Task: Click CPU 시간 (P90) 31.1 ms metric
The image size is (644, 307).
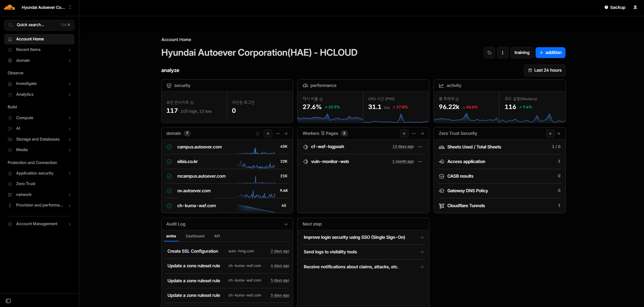Action: click(x=396, y=107)
